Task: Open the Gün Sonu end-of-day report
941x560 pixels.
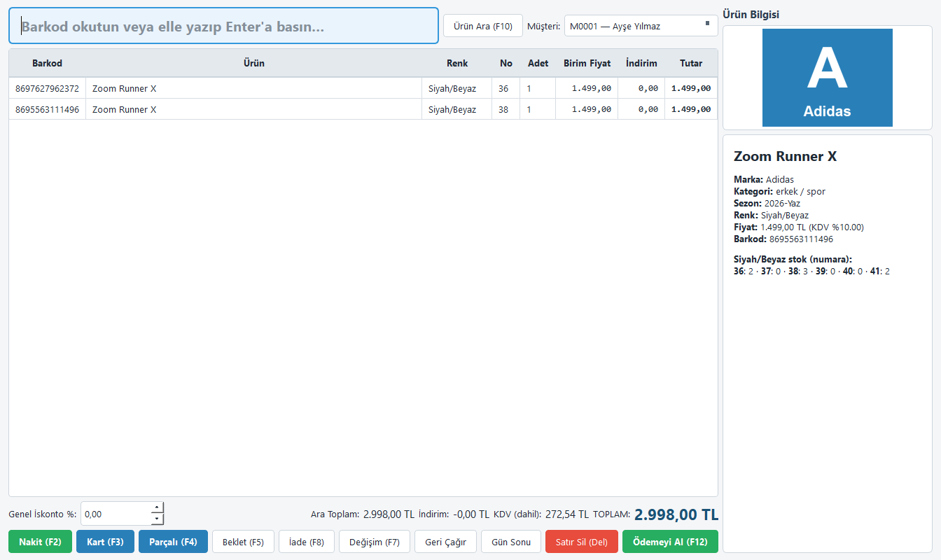Action: [511, 542]
